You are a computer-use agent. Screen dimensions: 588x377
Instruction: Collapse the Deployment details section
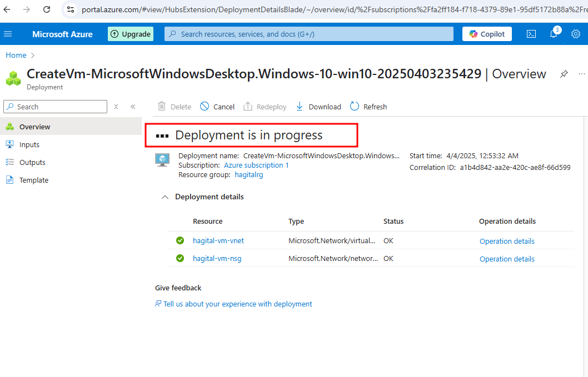coord(165,197)
